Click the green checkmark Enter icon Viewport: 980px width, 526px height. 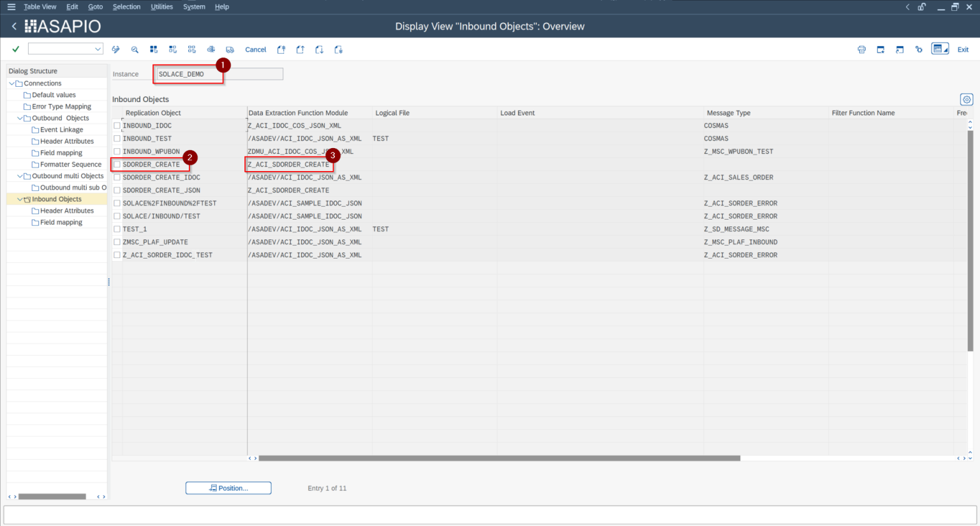[x=15, y=49]
